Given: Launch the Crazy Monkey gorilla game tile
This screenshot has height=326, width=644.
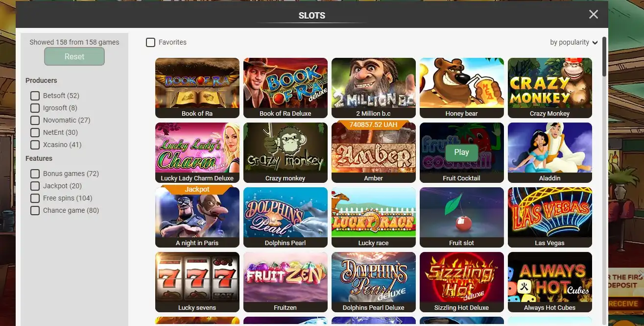Looking at the screenshot, I should point(549,88).
